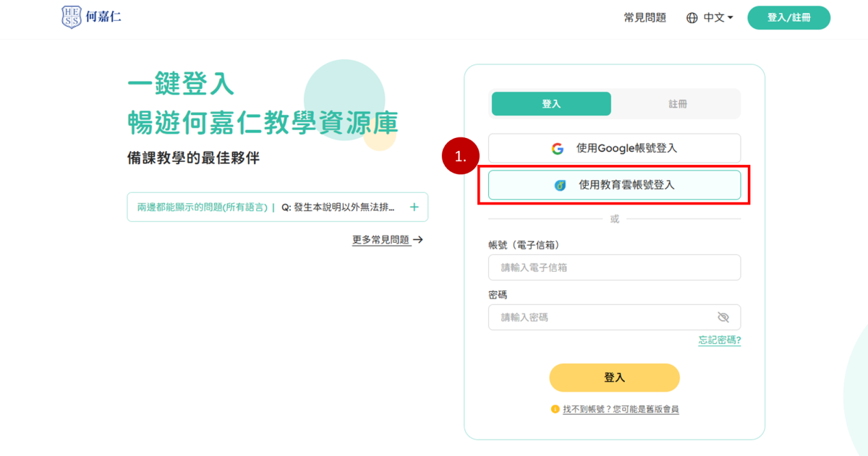Image resolution: width=868 pixels, height=456 pixels.
Task: Click the plus icon on FAQ item
Action: 414,207
